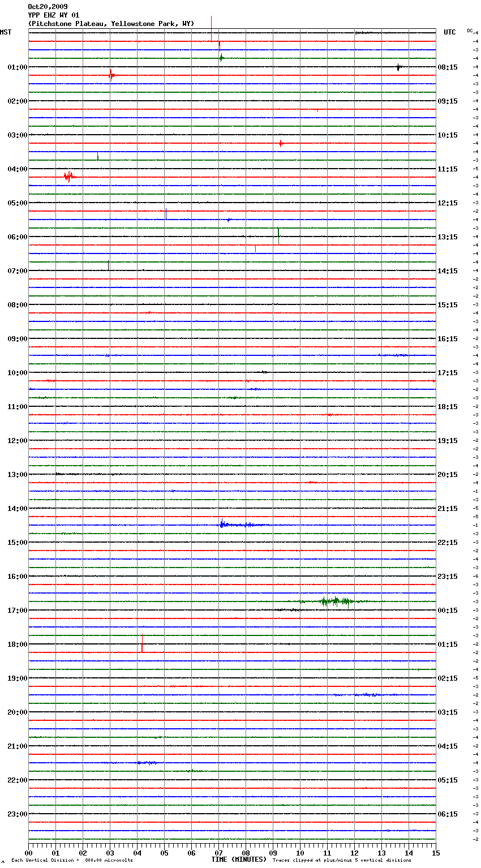
Task: Click the 18:15 UTC time label
Action: tap(448, 407)
